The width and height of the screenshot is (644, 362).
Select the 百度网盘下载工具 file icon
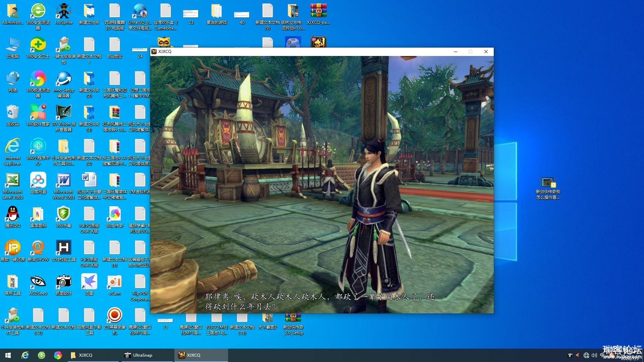coord(89,321)
